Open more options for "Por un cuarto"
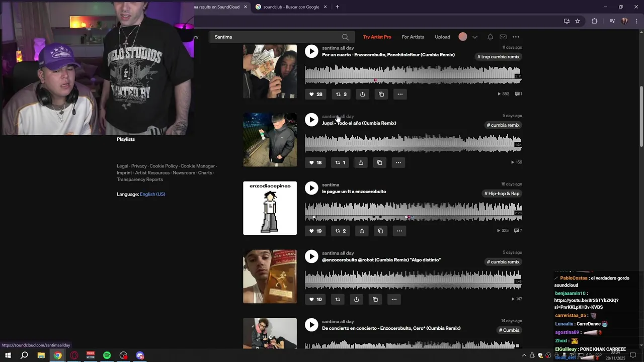Screen dimensions: 644x362 coord(400,94)
